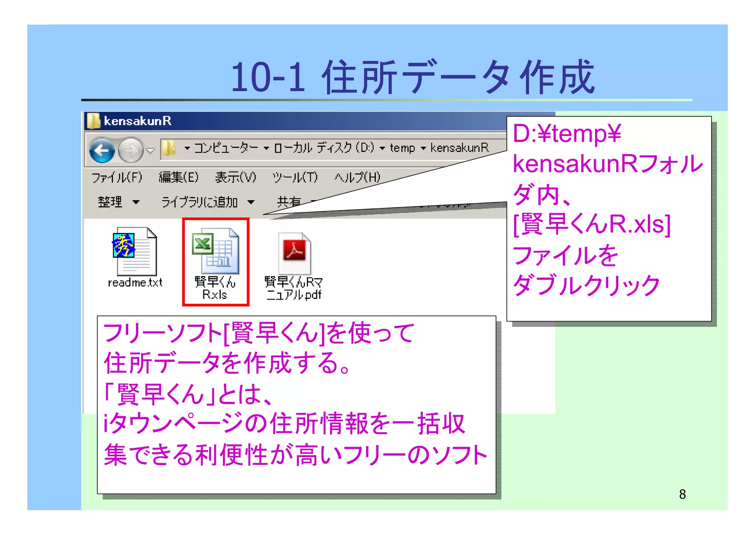Expand the arrow before コンピューター breadcrumb
The width and height of the screenshot is (756, 535).
pyautogui.click(x=187, y=149)
